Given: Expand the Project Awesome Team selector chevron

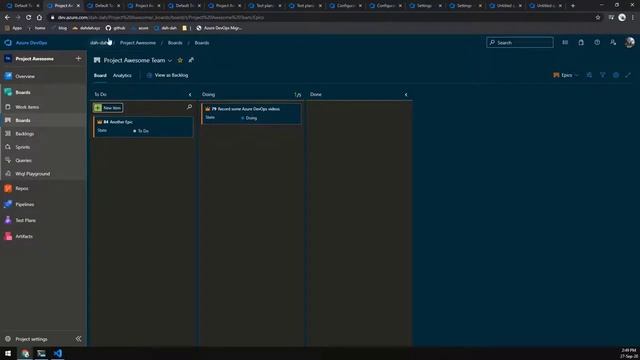Looking at the screenshot, I should click(x=170, y=60).
